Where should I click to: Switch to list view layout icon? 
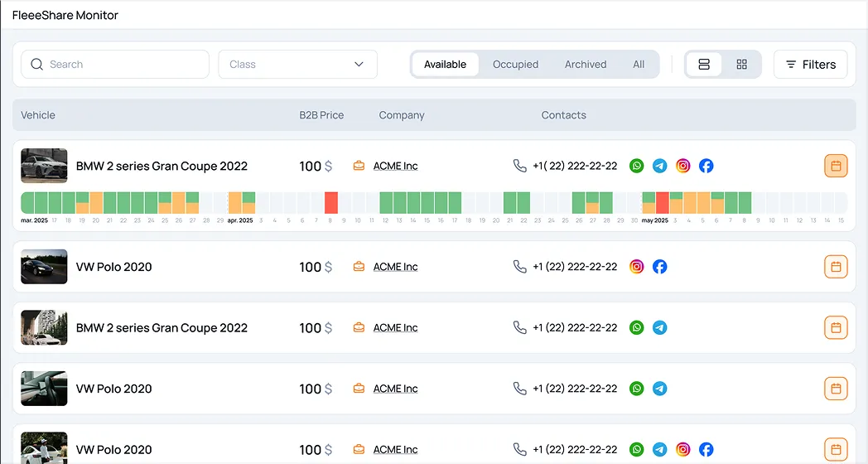click(x=703, y=65)
